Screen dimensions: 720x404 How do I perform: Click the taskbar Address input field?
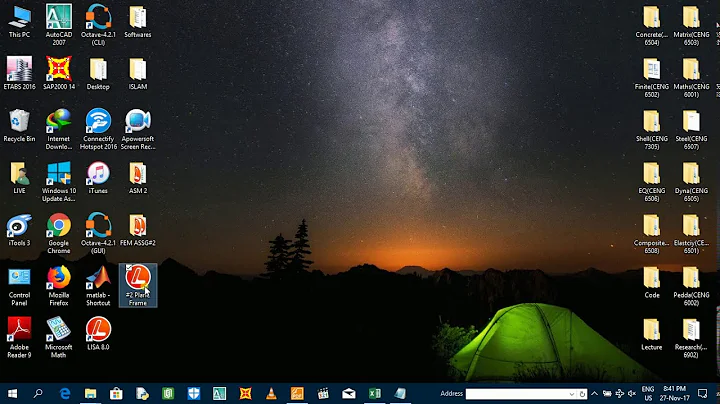point(517,394)
